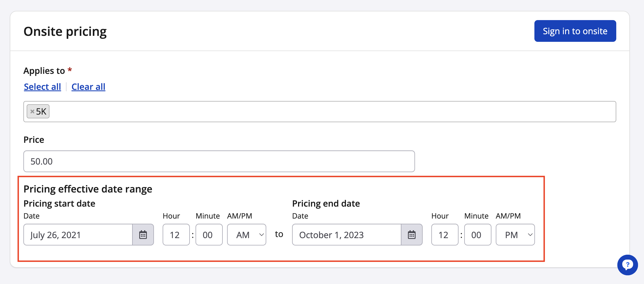
Task: Remove the 5K tag with its × icon
Action: coord(32,111)
